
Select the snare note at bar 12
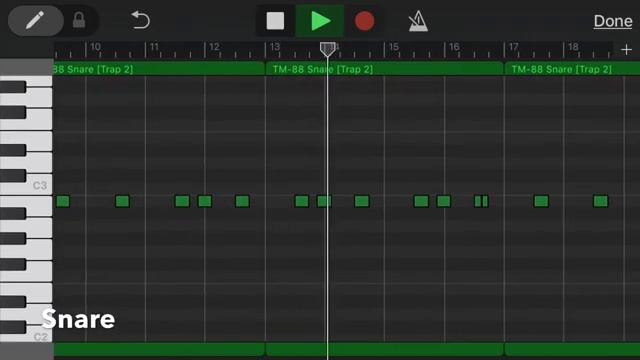(x=204, y=201)
